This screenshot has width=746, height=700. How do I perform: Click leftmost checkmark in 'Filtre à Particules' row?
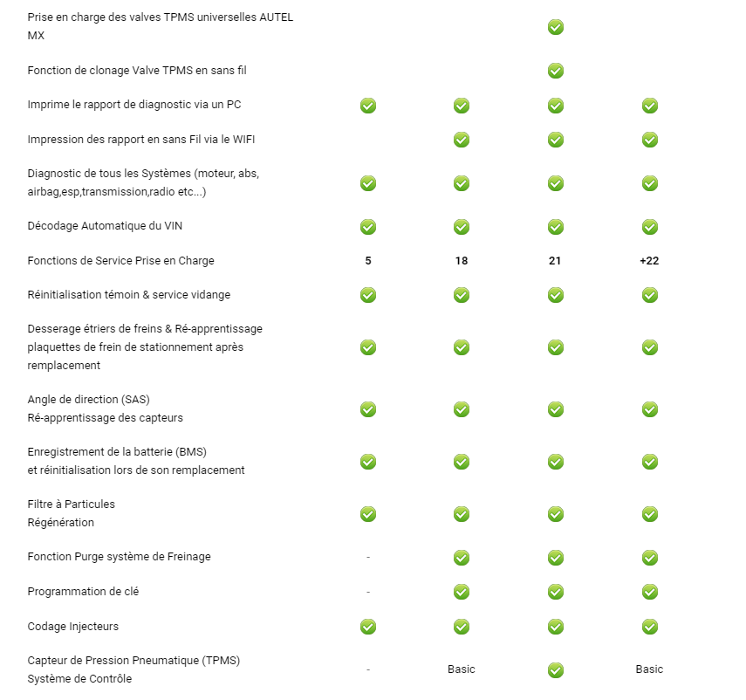point(368,514)
